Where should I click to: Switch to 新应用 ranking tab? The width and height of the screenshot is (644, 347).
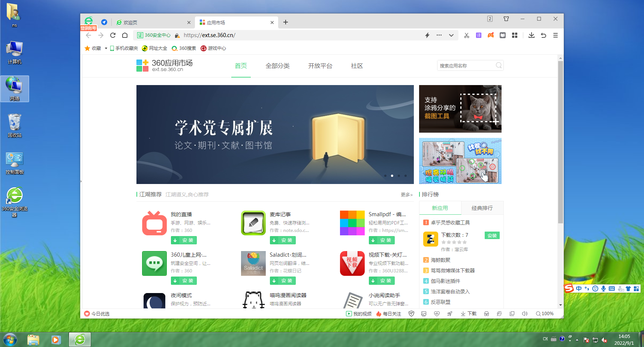tap(440, 208)
